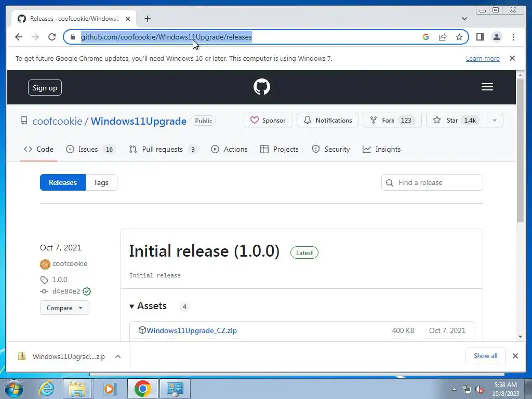Open the Actions tab
Viewport: 532px width, 399px height.
point(229,149)
